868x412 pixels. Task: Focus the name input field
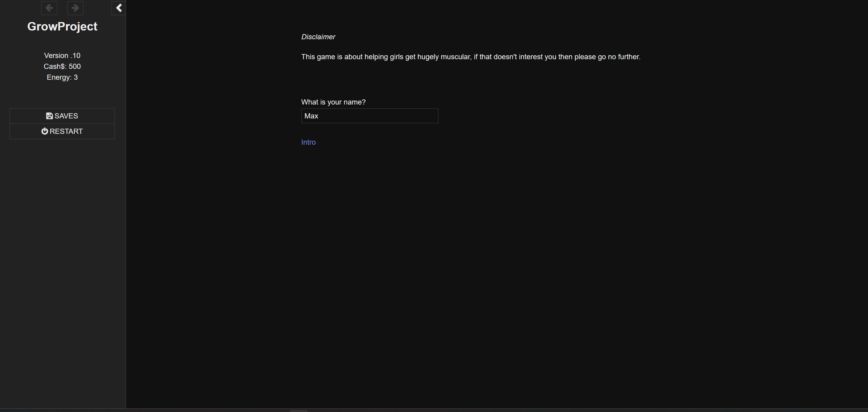pyautogui.click(x=369, y=116)
